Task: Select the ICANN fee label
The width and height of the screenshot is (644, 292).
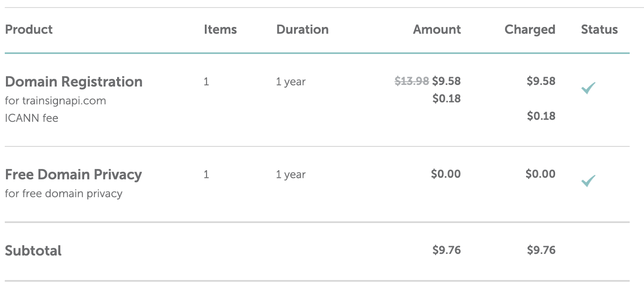Action: click(x=31, y=118)
